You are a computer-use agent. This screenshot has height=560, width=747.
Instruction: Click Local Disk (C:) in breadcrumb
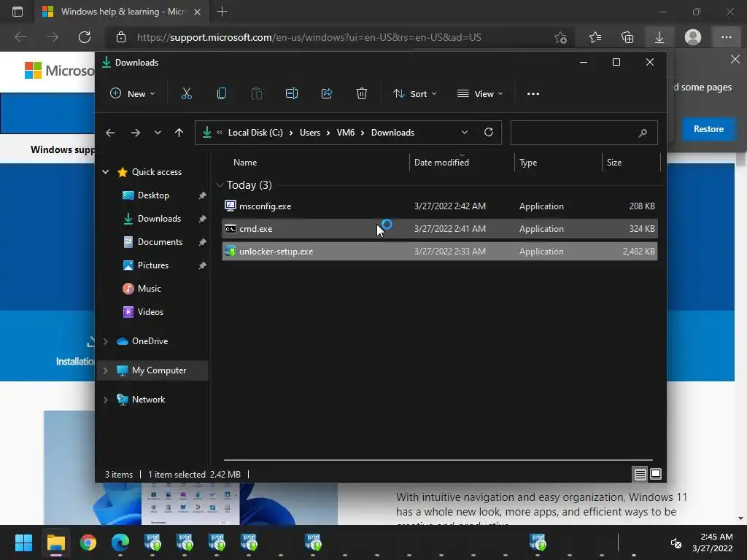(255, 133)
